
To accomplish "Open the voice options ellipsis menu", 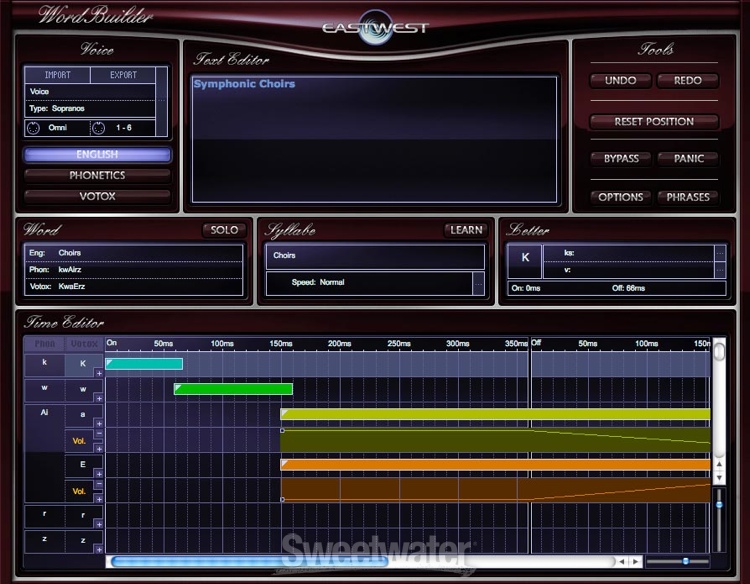I will point(162,101).
